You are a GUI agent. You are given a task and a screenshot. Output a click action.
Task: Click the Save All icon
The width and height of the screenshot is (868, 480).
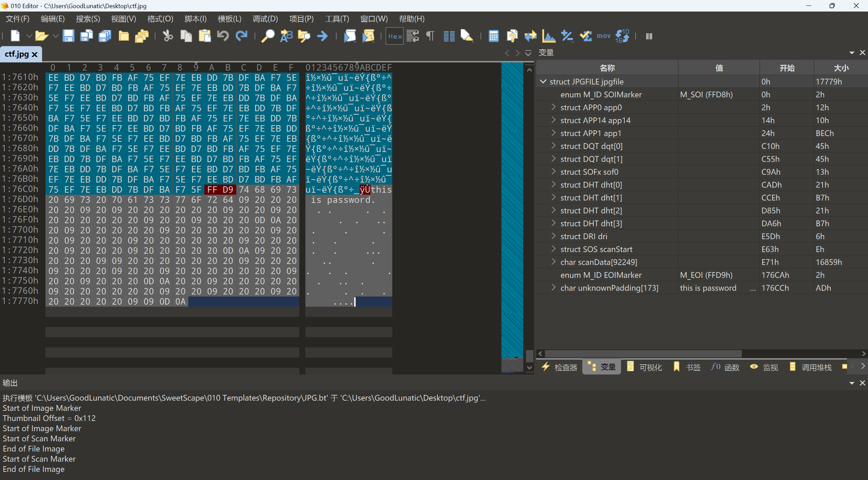pyautogui.click(x=105, y=36)
